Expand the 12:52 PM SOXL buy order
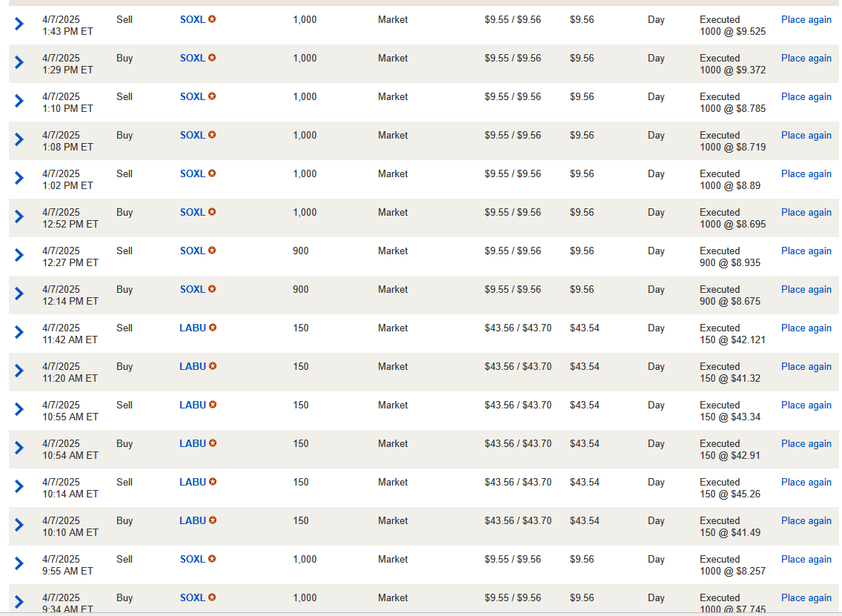This screenshot has width=842, height=616. (x=19, y=216)
